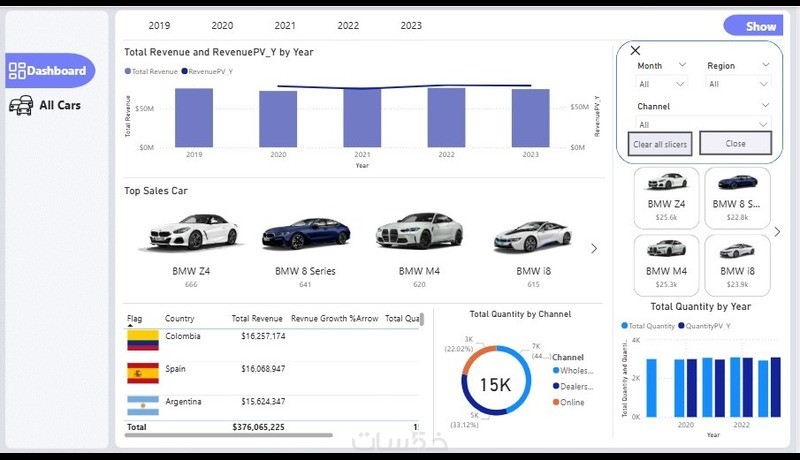Open the Month slicer All dropdown
The image size is (800, 460).
661,84
